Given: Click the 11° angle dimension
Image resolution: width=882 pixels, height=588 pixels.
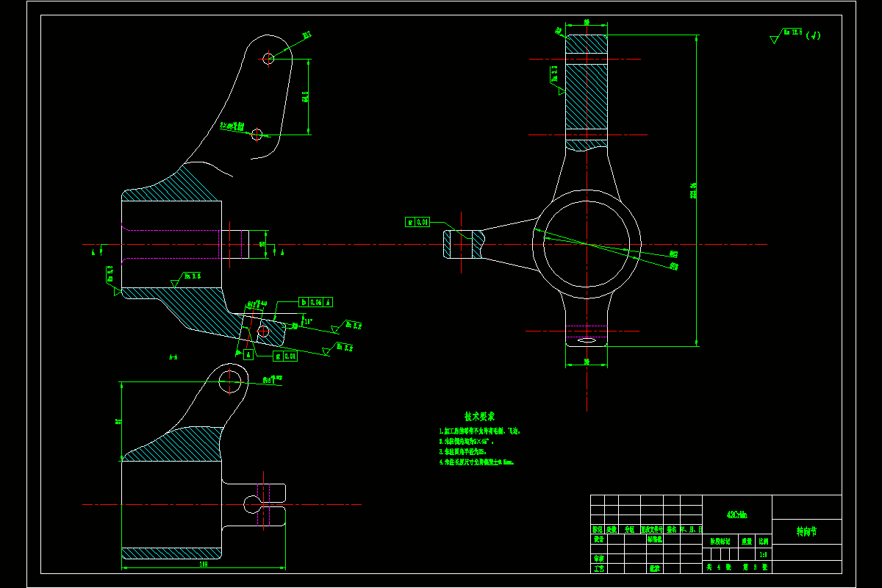Looking at the screenshot, I should coord(308,321).
